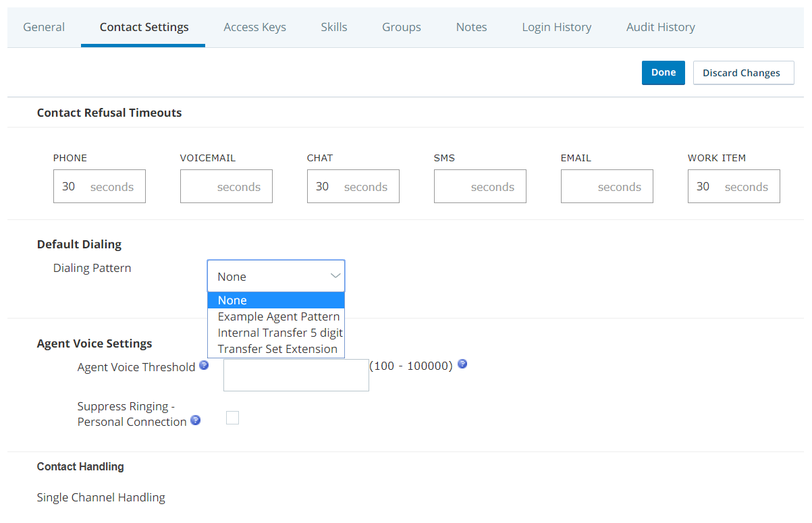Focus the CHAT refusal timeout field

353,186
